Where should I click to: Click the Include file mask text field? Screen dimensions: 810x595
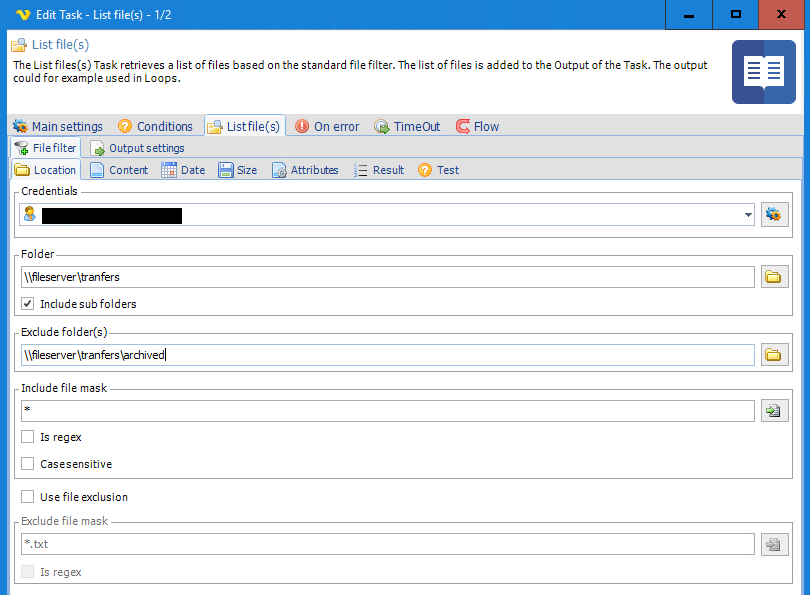point(387,411)
